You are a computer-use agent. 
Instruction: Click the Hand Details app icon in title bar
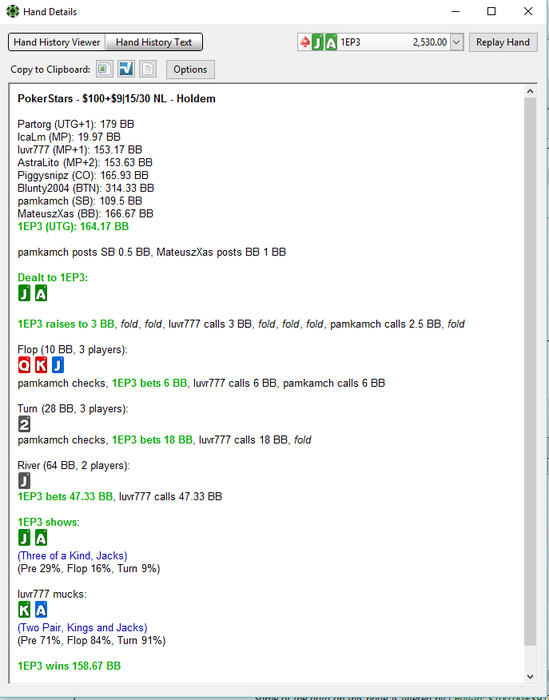tap(12, 12)
